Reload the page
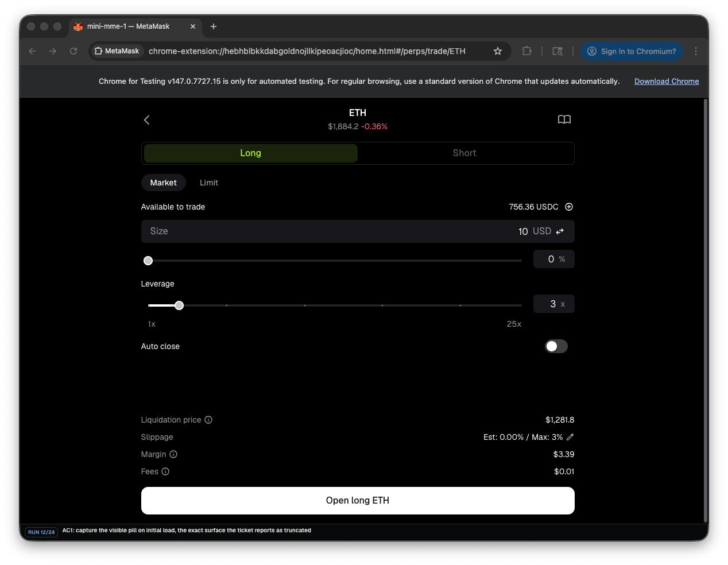 coord(73,51)
